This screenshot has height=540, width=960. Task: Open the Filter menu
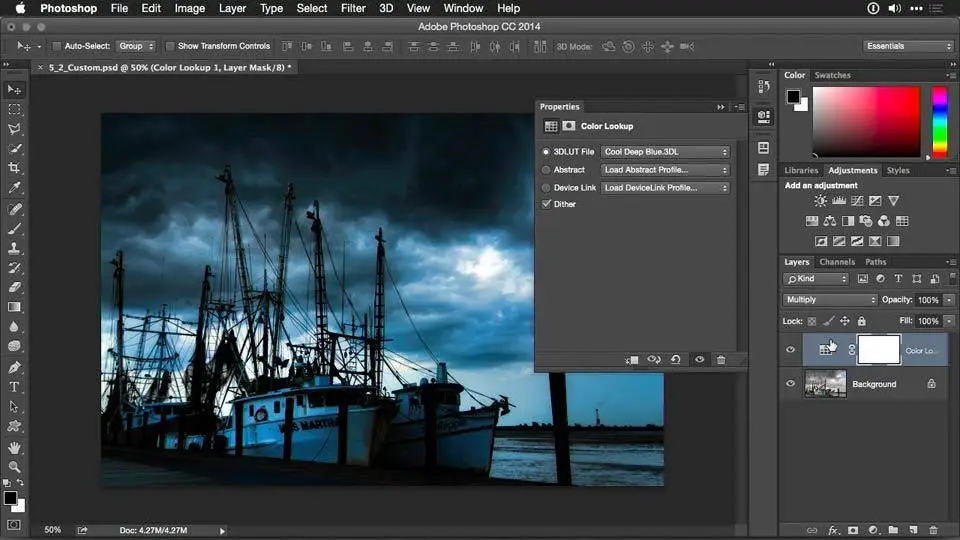tap(353, 8)
